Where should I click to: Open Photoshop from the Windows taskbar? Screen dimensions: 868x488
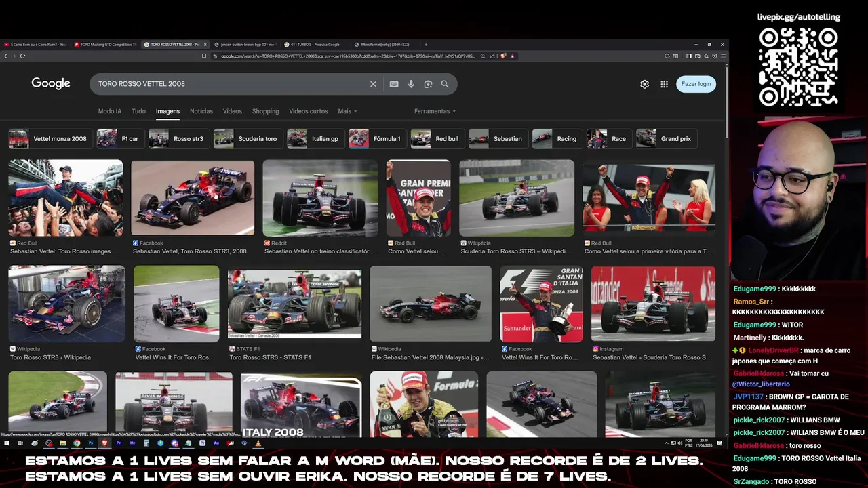tap(91, 443)
